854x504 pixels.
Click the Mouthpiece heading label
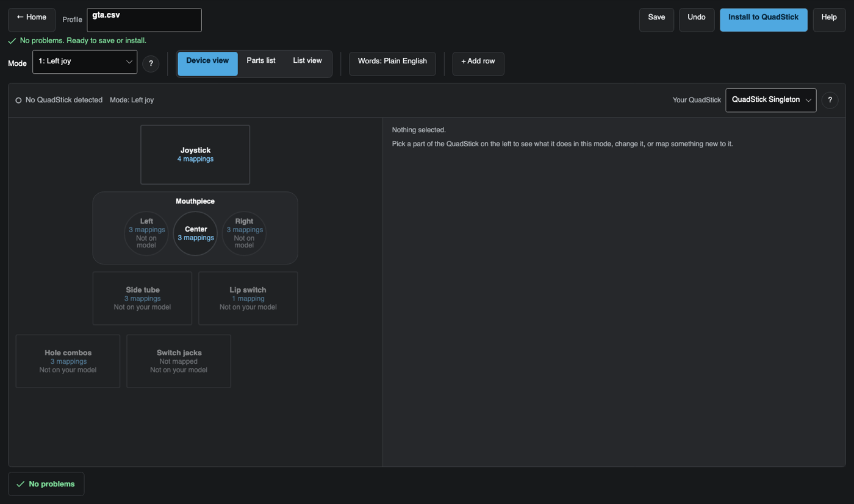pyautogui.click(x=195, y=201)
